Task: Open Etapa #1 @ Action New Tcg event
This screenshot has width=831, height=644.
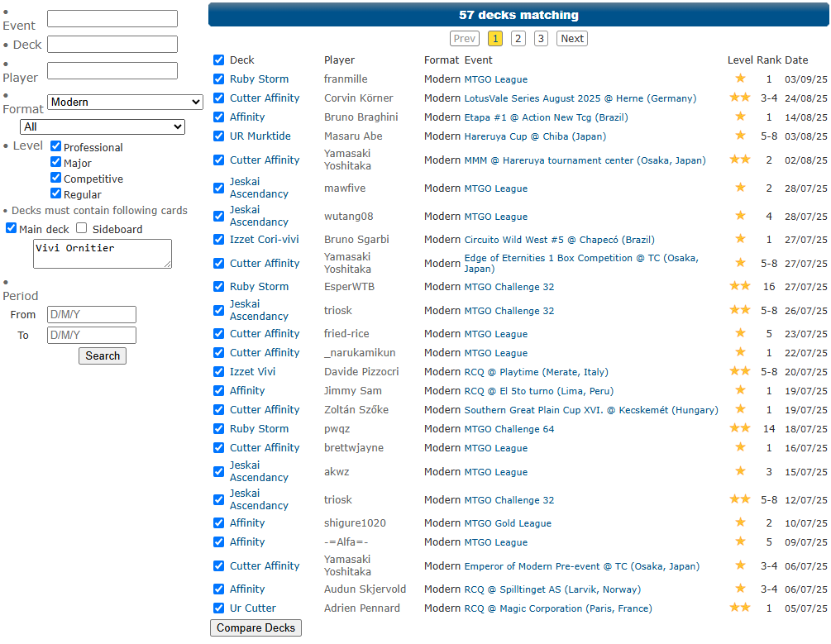Action: coord(546,117)
